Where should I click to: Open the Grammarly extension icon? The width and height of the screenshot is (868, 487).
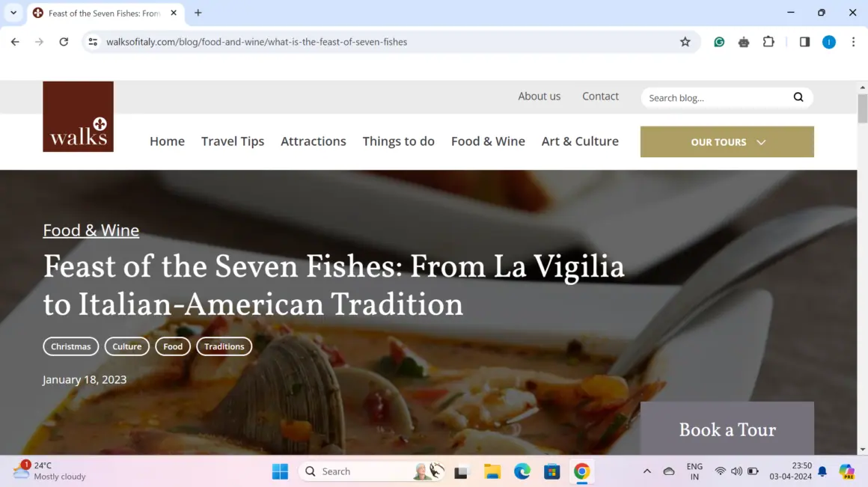click(x=719, y=42)
